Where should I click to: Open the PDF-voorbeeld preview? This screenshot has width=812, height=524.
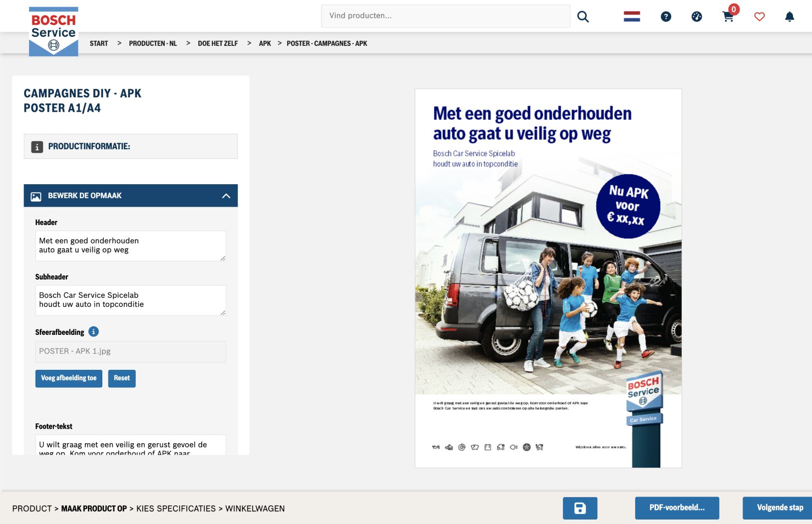(x=677, y=508)
